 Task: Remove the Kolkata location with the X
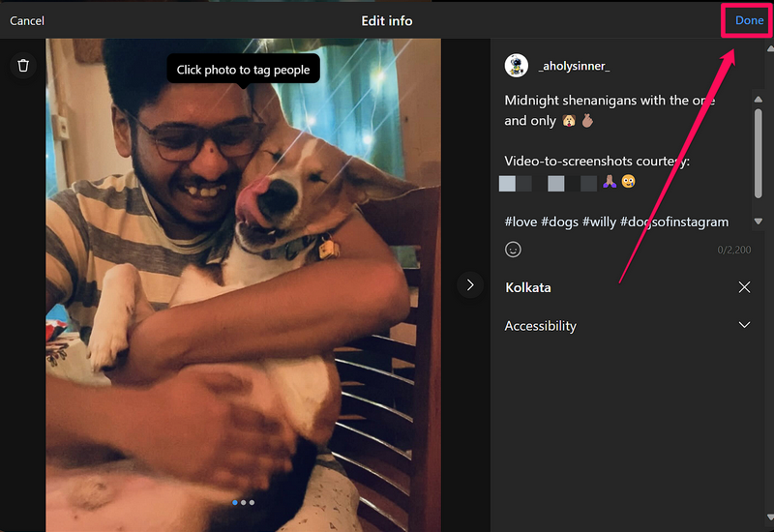[744, 287]
